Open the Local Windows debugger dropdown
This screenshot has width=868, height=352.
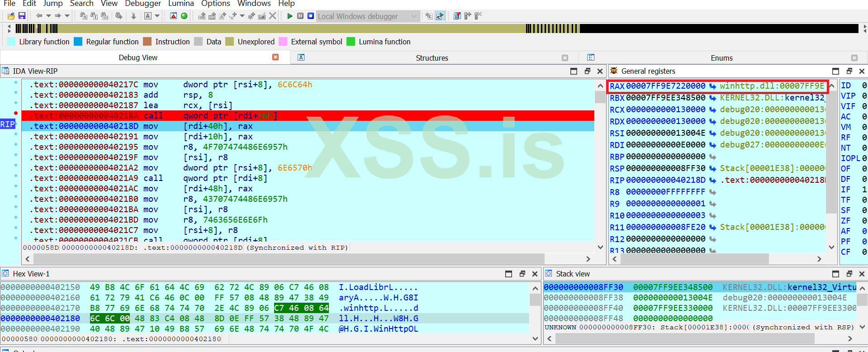pos(368,16)
